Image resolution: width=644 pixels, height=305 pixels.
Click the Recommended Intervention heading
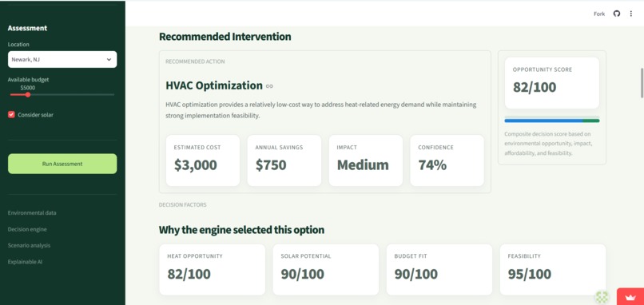pyautogui.click(x=225, y=37)
